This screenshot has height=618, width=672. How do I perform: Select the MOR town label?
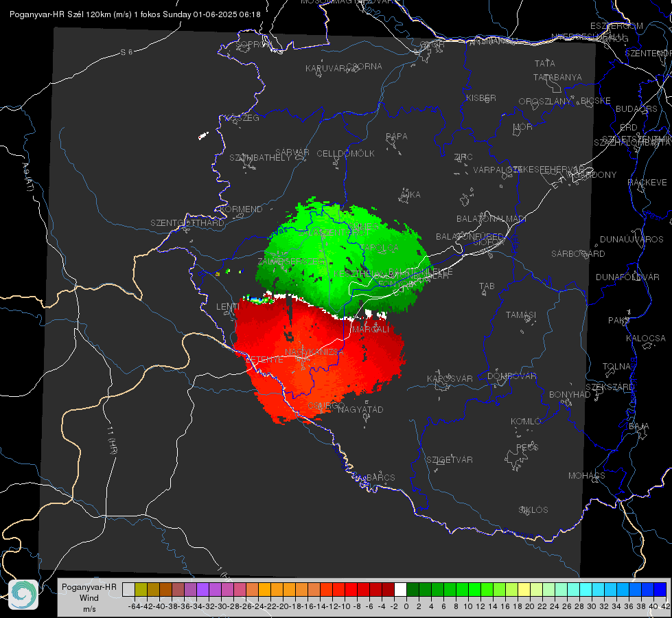(x=523, y=126)
